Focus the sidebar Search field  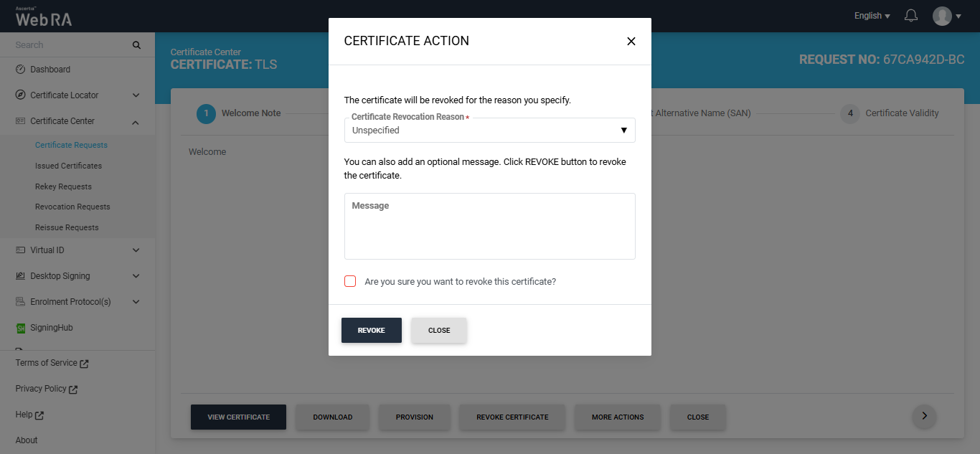point(68,45)
